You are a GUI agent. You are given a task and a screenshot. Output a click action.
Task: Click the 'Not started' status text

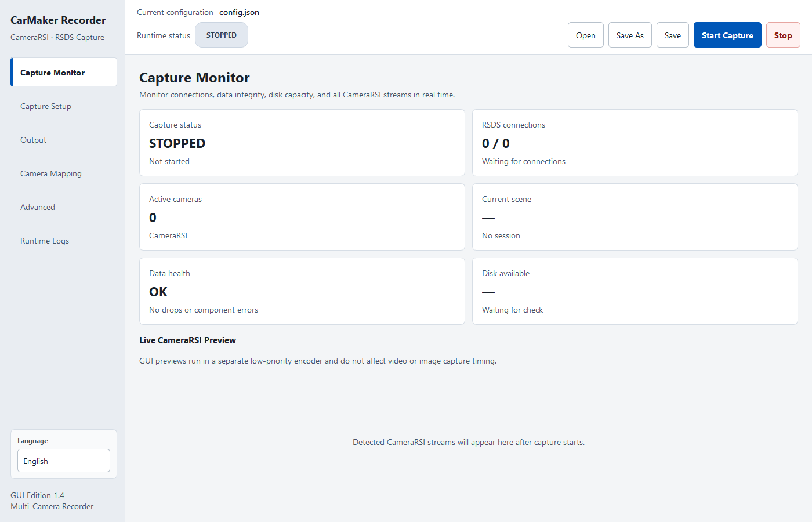point(169,161)
